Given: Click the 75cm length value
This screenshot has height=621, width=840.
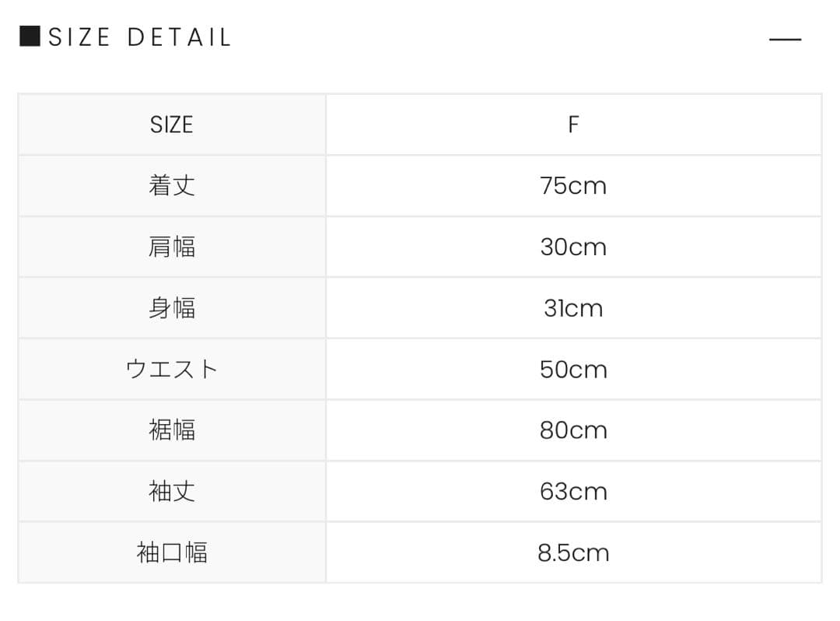Looking at the screenshot, I should tap(573, 186).
